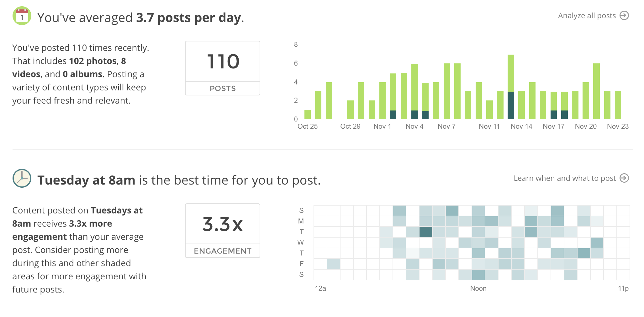Click the calendar icon beside posts-per-day heading
This screenshot has width=644, height=317.
coord(22,16)
